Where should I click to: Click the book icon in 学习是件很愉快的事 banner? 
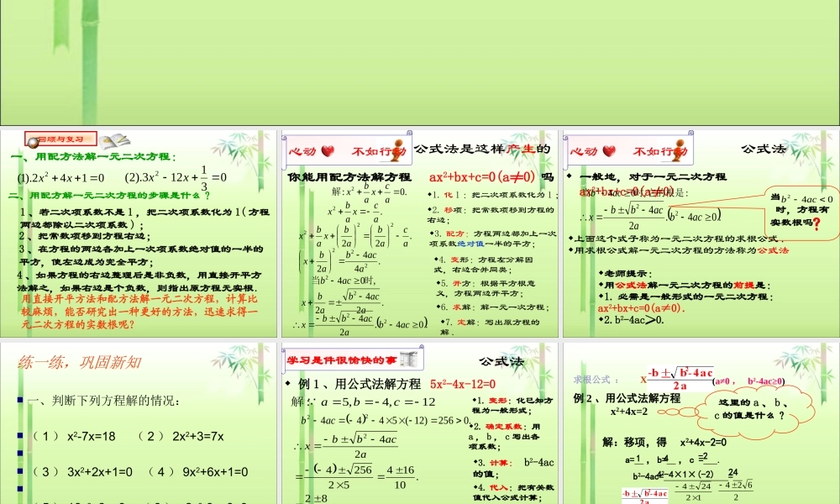click(x=408, y=360)
